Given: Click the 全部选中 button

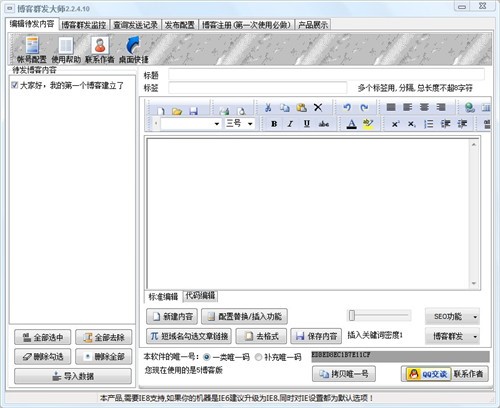Looking at the screenshot, I should coord(43,337).
